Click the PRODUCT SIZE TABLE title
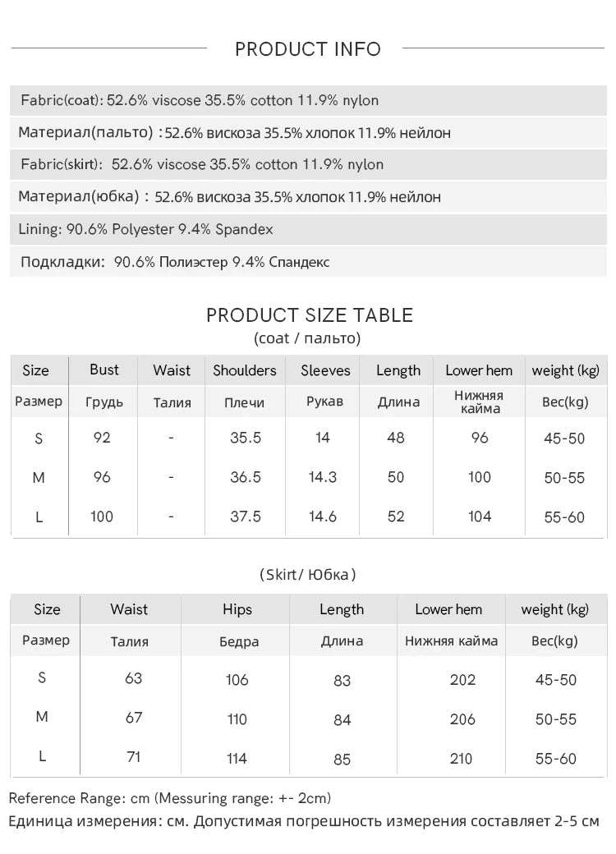Viewport: 616px width, 854px height. pos(310,315)
